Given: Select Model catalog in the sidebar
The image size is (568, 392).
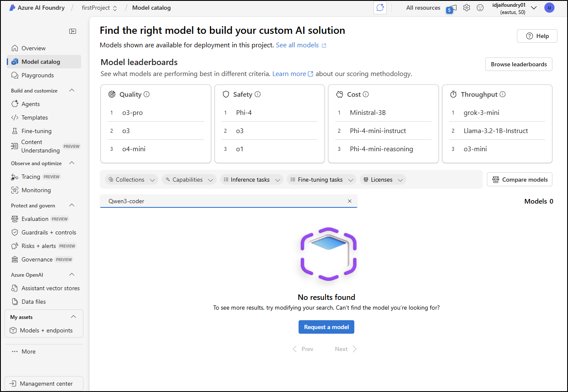Looking at the screenshot, I should click(44, 62).
